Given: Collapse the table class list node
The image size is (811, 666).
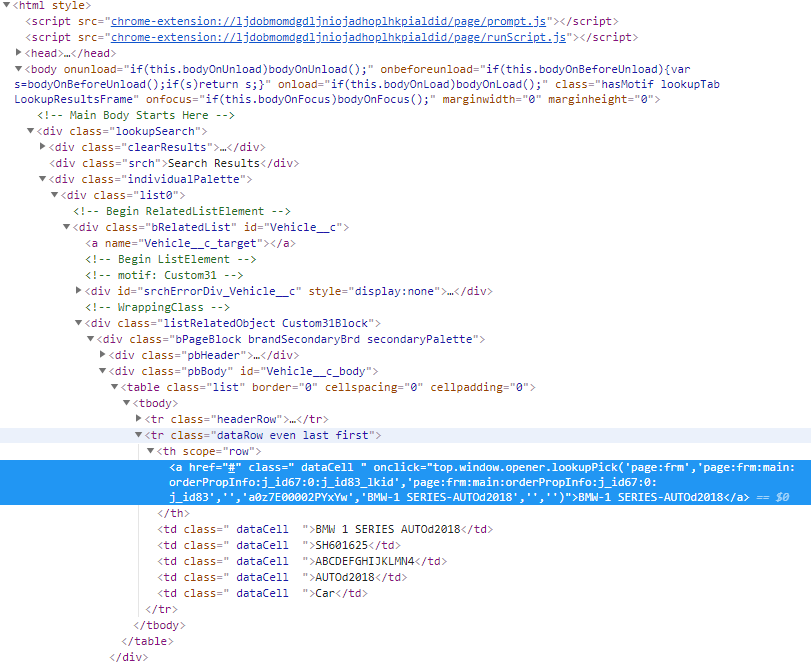Looking at the screenshot, I should (x=114, y=387).
